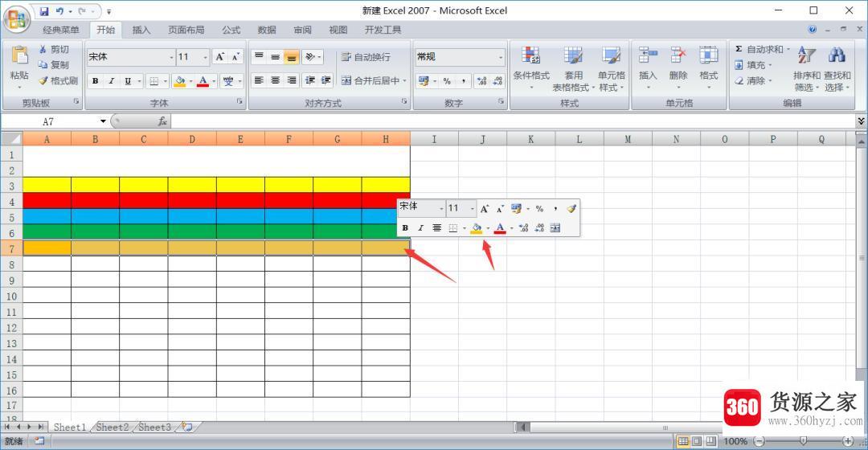Image resolution: width=868 pixels, height=450 pixels.
Task: Toggle center text in ribbon
Action: [x=275, y=81]
